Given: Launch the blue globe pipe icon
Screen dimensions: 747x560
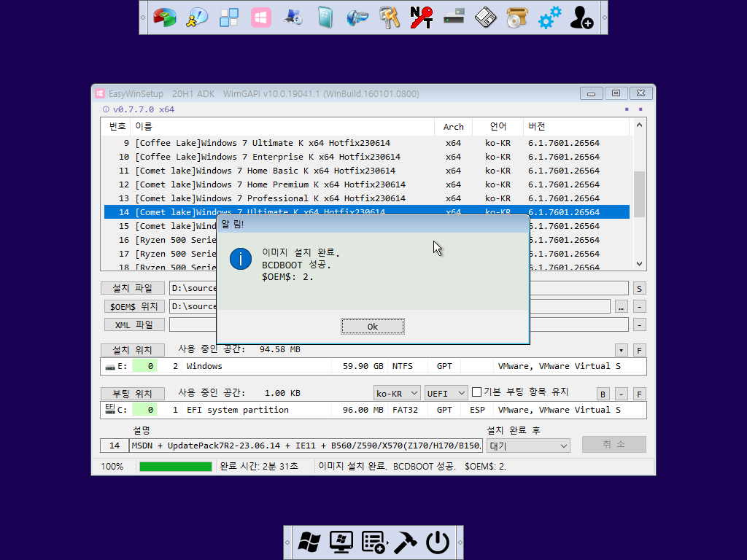Looking at the screenshot, I should tap(357, 17).
